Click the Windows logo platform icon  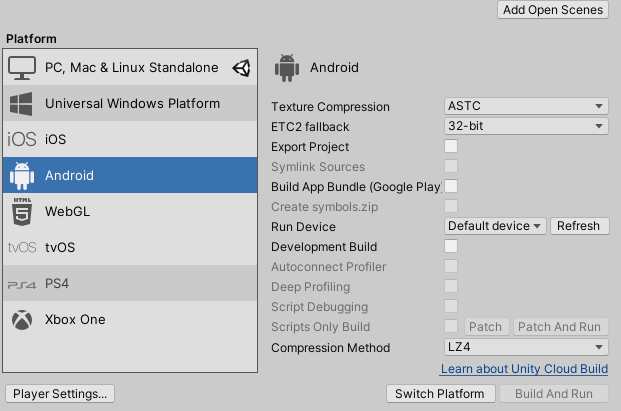click(21, 104)
